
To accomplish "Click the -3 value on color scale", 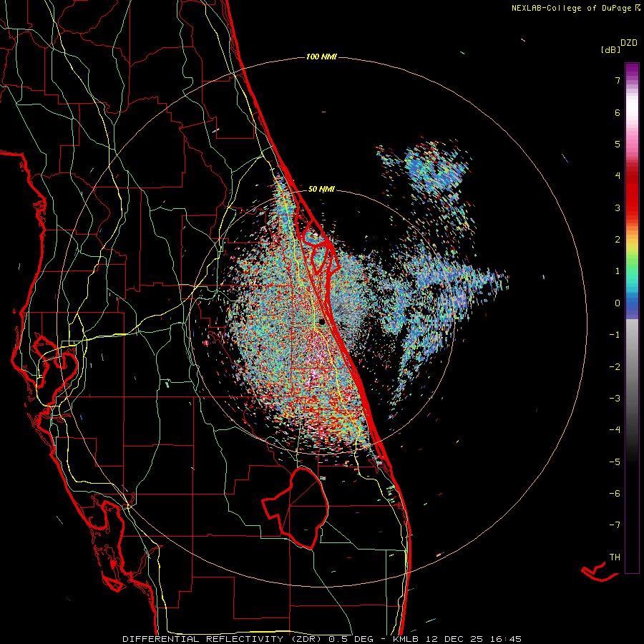I will (615, 399).
